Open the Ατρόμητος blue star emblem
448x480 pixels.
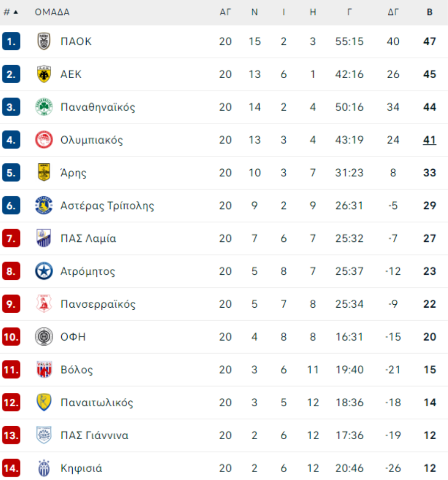point(44,271)
